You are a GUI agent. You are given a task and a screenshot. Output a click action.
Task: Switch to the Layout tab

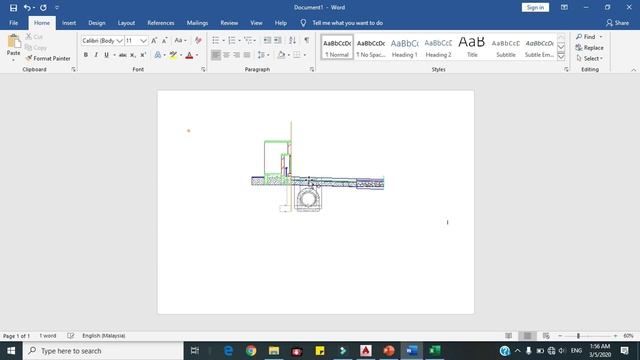126,23
